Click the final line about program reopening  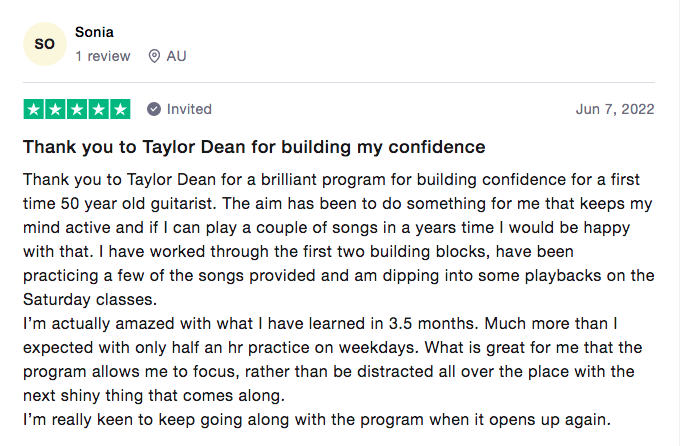click(x=317, y=420)
